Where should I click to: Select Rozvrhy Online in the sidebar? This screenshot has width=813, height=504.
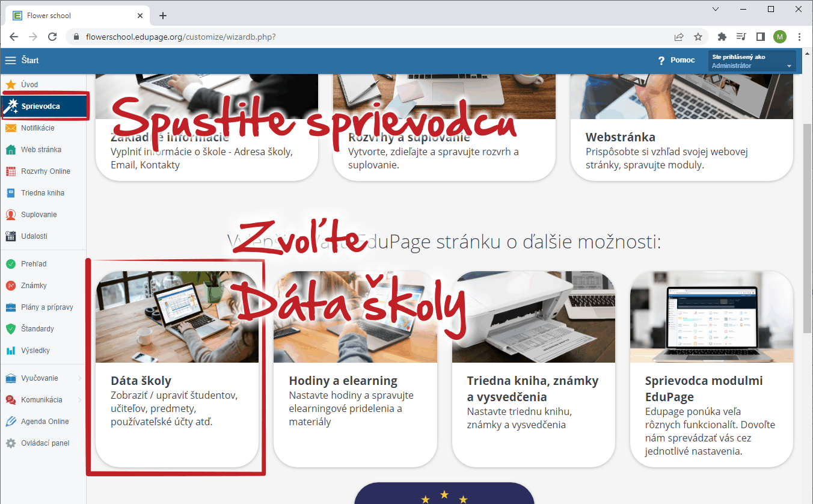(x=46, y=171)
